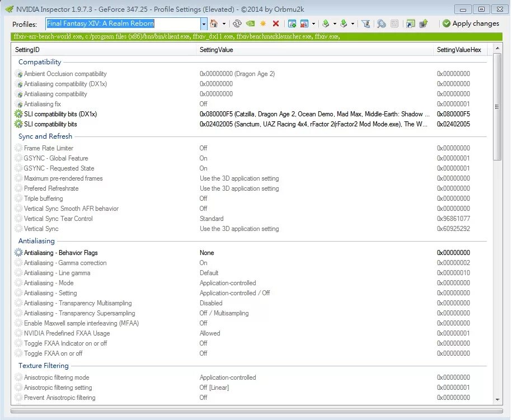Click gear icon beside Anisotropic filtering mode
Screen dimensions: 512x420
click(x=18, y=377)
